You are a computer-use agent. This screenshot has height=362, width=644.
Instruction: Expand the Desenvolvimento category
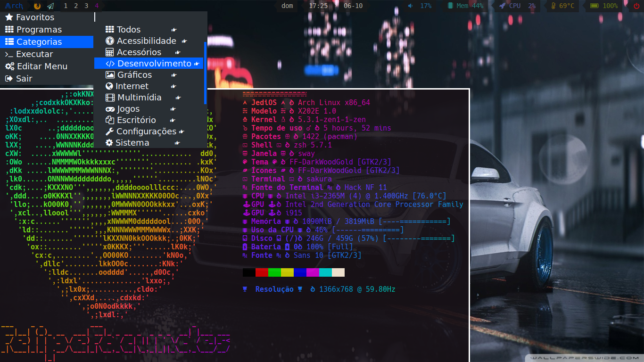pos(149,64)
